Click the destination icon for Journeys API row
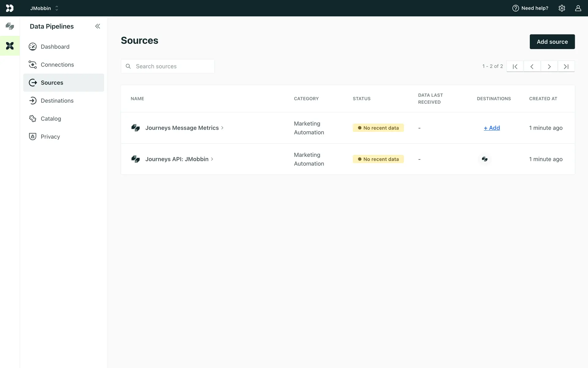The height and width of the screenshot is (368, 588). coord(484,159)
